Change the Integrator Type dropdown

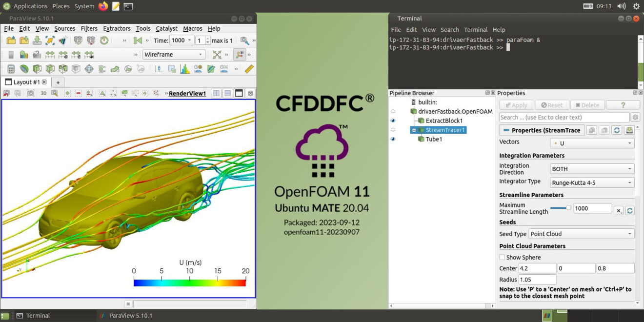(x=591, y=182)
